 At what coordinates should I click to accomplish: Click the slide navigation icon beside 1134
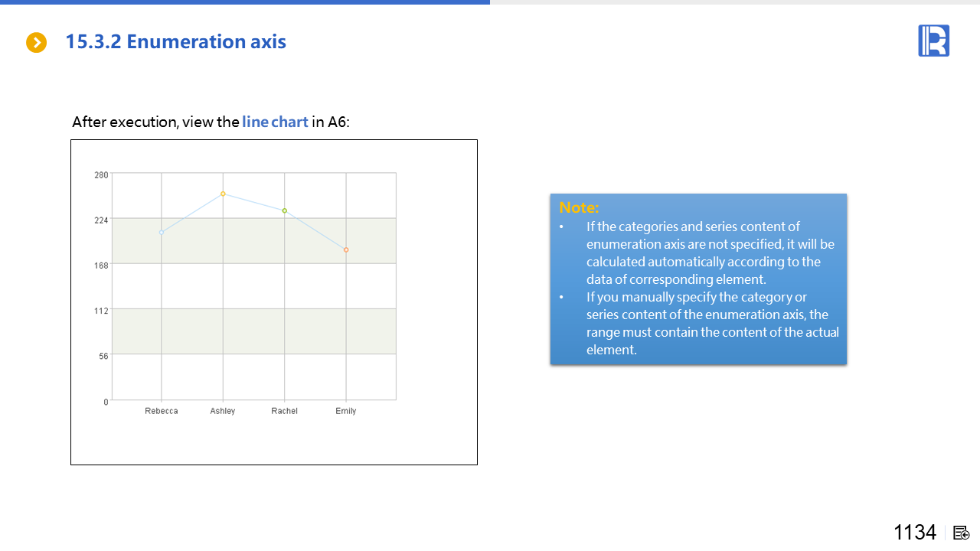[x=962, y=533]
